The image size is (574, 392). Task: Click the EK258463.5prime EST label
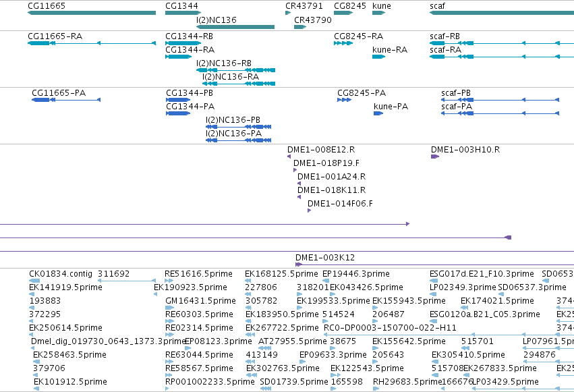pyautogui.click(x=69, y=355)
